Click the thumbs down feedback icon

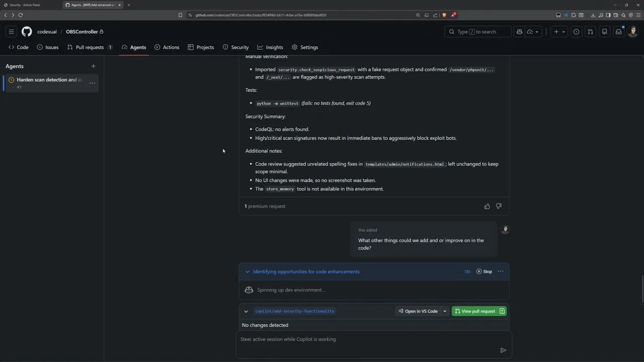click(x=499, y=206)
